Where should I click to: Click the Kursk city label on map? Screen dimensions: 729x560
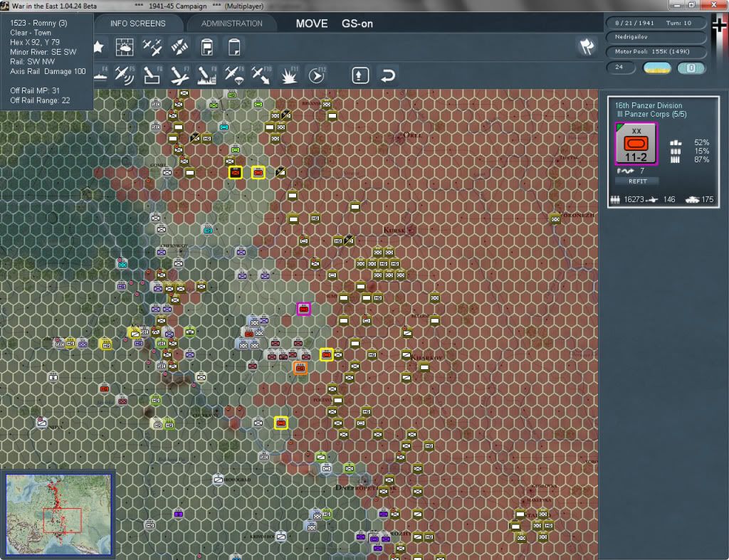tap(394, 230)
